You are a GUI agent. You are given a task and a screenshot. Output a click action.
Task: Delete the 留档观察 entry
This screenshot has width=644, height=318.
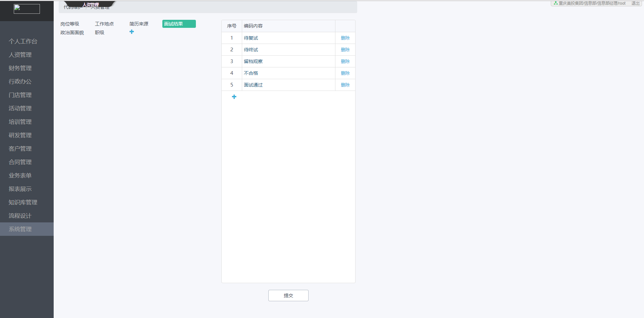tap(345, 61)
